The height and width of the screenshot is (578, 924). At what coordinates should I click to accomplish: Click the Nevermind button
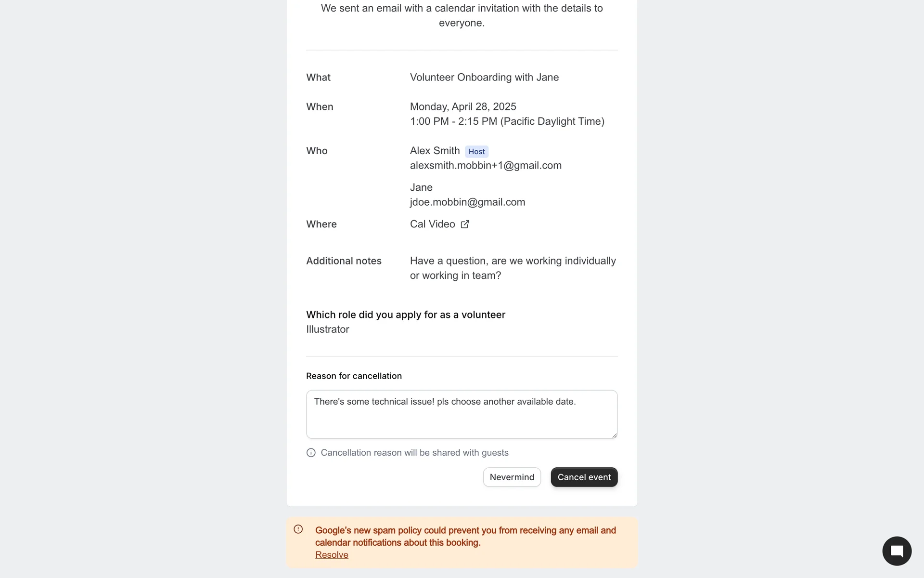coord(512,477)
